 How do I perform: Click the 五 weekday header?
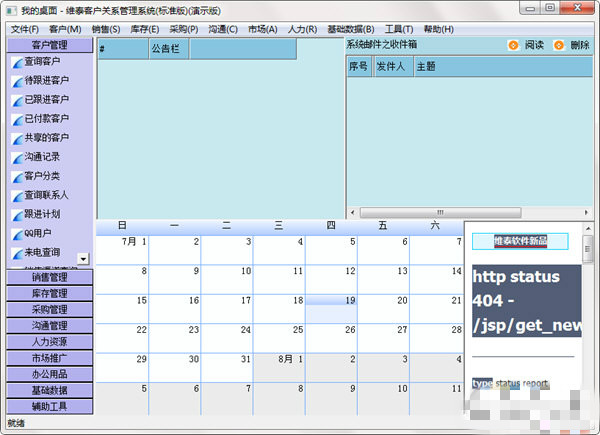point(383,225)
